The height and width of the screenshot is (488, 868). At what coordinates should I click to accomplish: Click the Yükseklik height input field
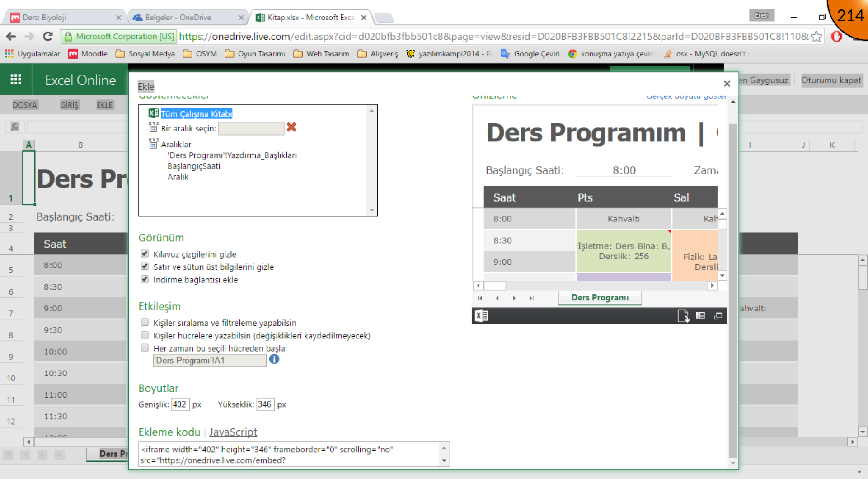click(265, 404)
